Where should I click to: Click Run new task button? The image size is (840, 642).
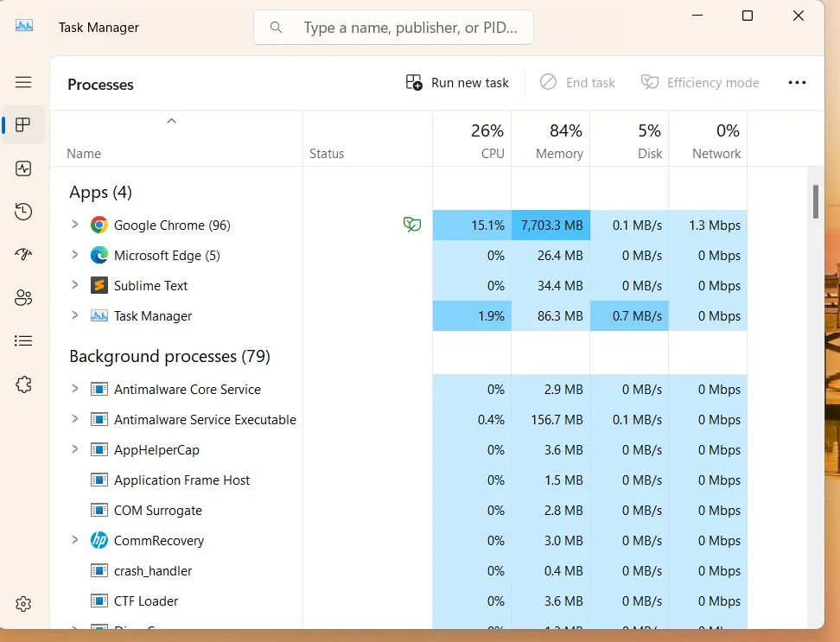(457, 82)
